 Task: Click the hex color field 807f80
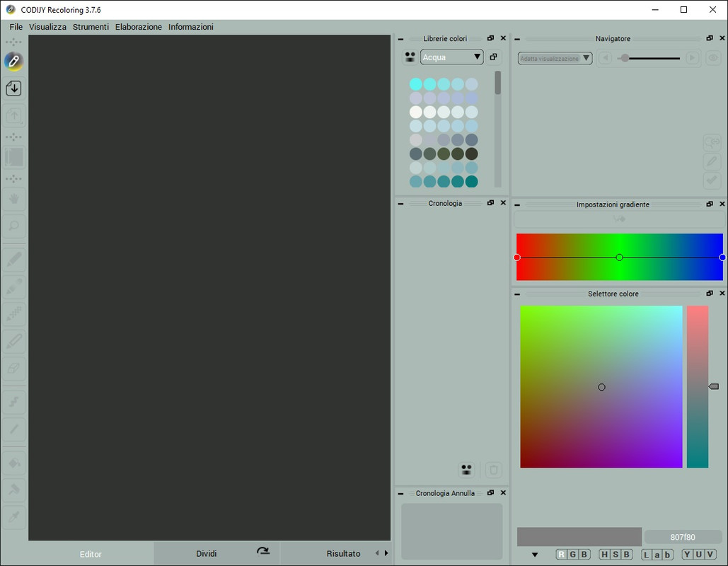tap(683, 537)
